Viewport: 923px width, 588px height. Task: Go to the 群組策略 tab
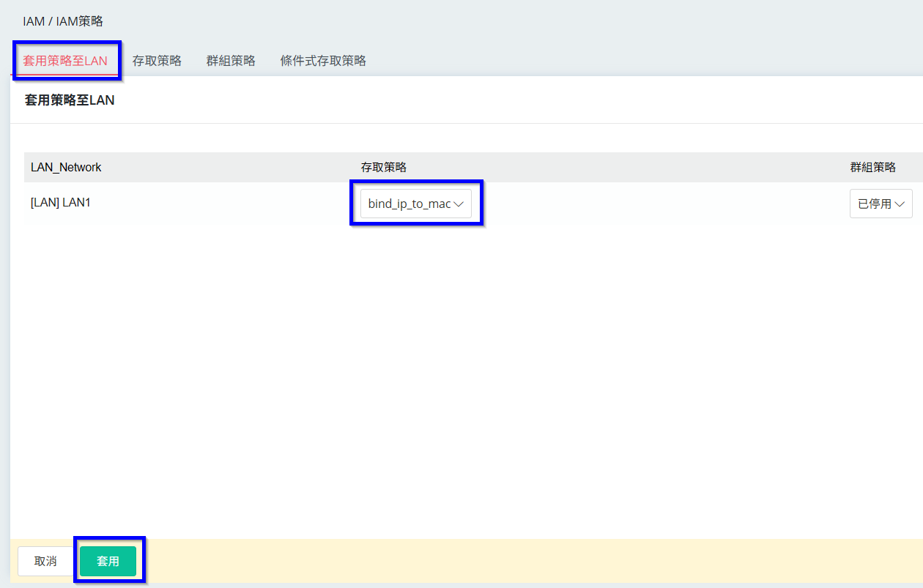[x=231, y=61]
